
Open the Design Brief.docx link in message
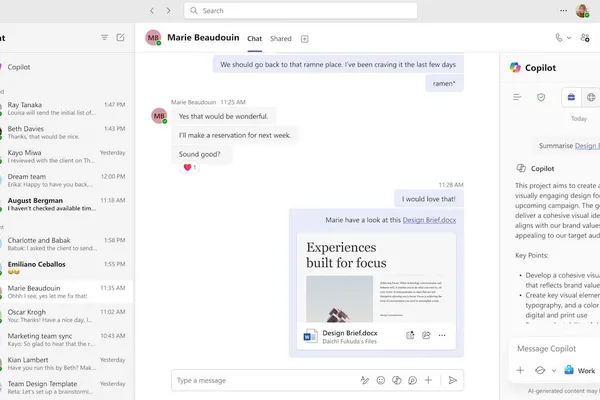tap(429, 220)
